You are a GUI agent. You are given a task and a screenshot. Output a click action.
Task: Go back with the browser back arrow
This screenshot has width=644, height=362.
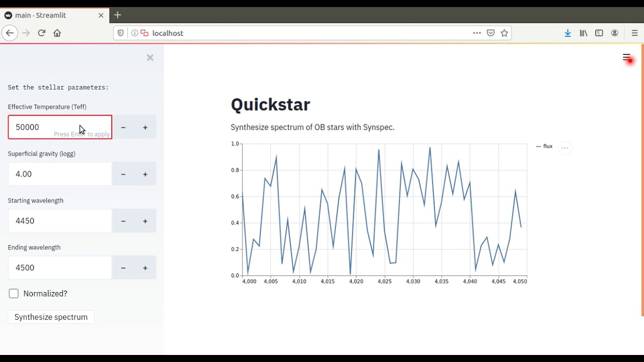pyautogui.click(x=10, y=33)
